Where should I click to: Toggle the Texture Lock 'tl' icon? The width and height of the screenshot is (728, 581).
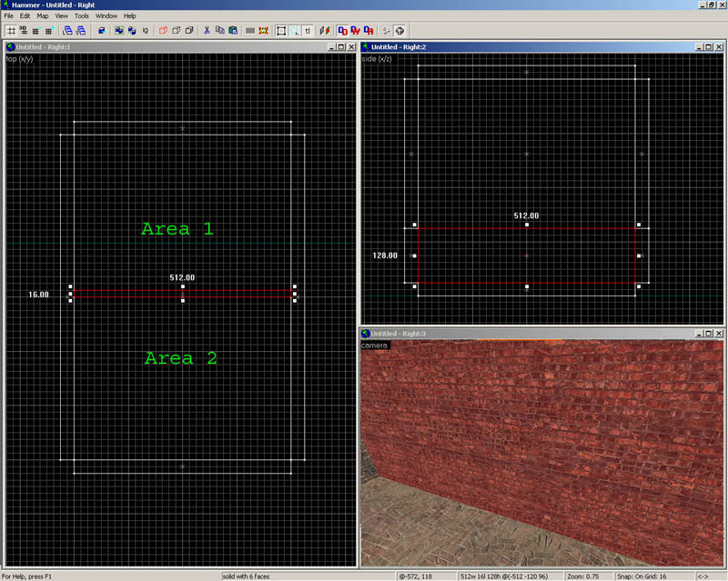click(x=308, y=30)
